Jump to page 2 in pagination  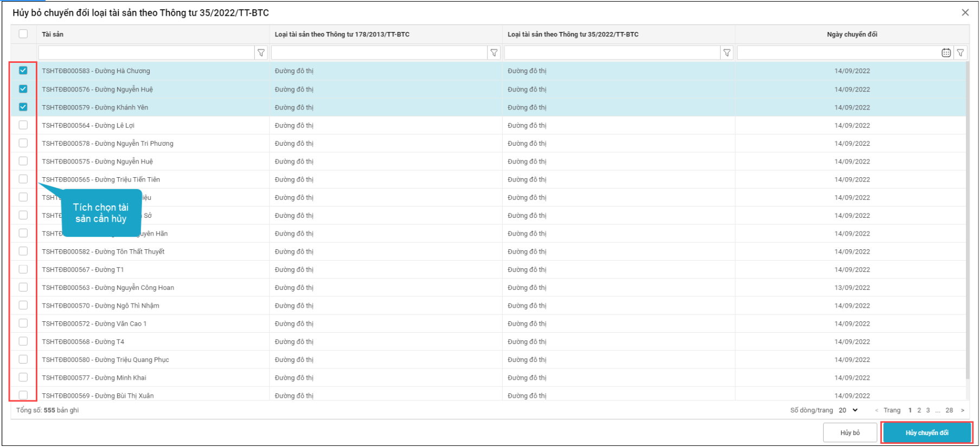coord(919,410)
